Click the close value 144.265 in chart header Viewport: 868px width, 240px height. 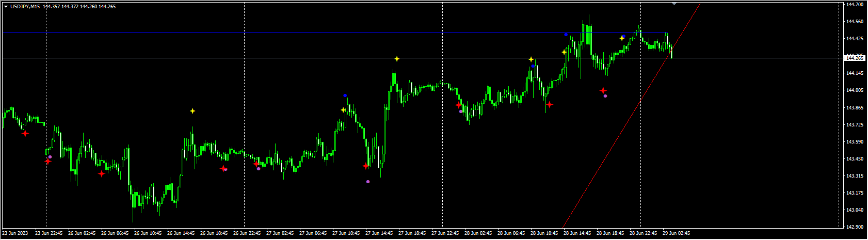107,7
